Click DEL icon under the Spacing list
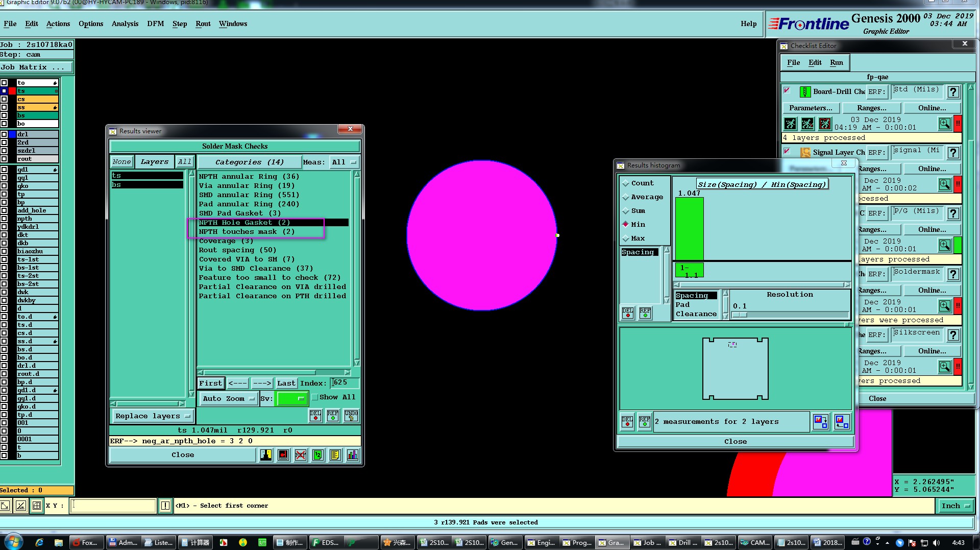 click(628, 313)
